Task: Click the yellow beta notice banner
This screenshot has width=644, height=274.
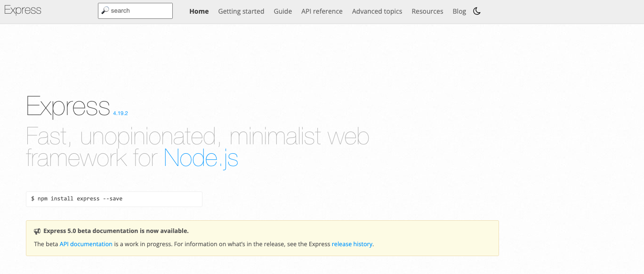Action: pos(262,238)
